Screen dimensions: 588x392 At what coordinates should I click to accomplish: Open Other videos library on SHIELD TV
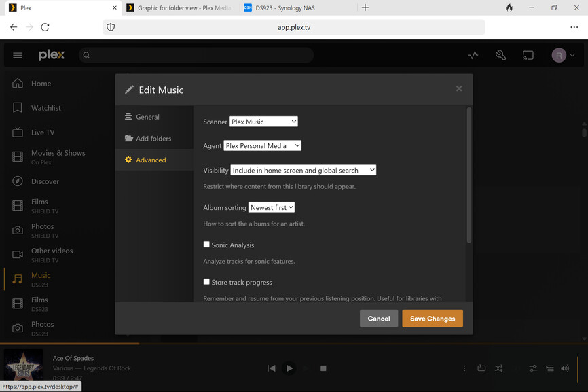pos(52,255)
